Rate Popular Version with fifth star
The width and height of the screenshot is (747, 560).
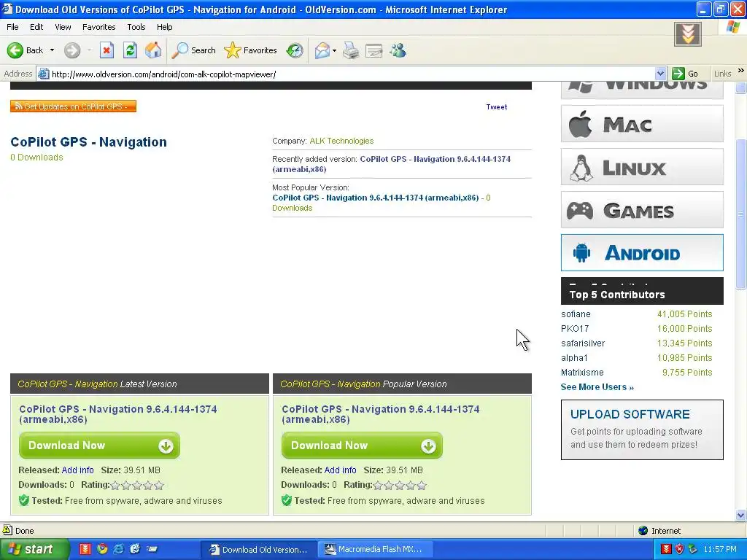(x=422, y=486)
